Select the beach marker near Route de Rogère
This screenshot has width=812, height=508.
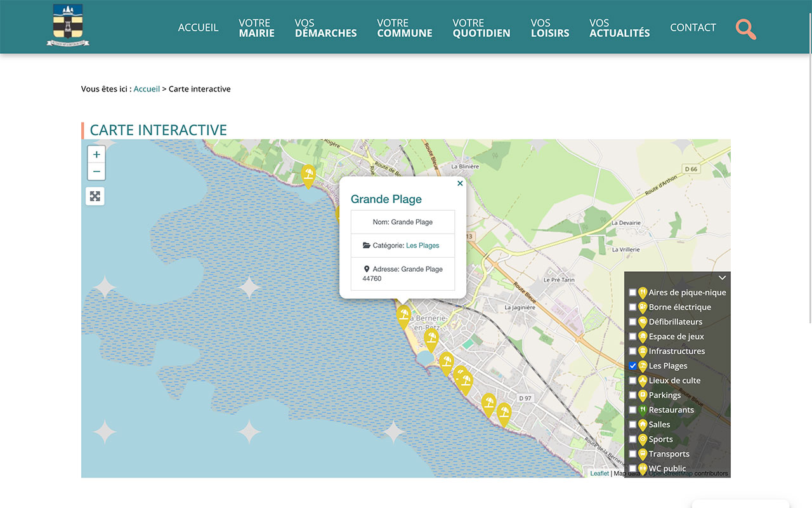pos(308,176)
